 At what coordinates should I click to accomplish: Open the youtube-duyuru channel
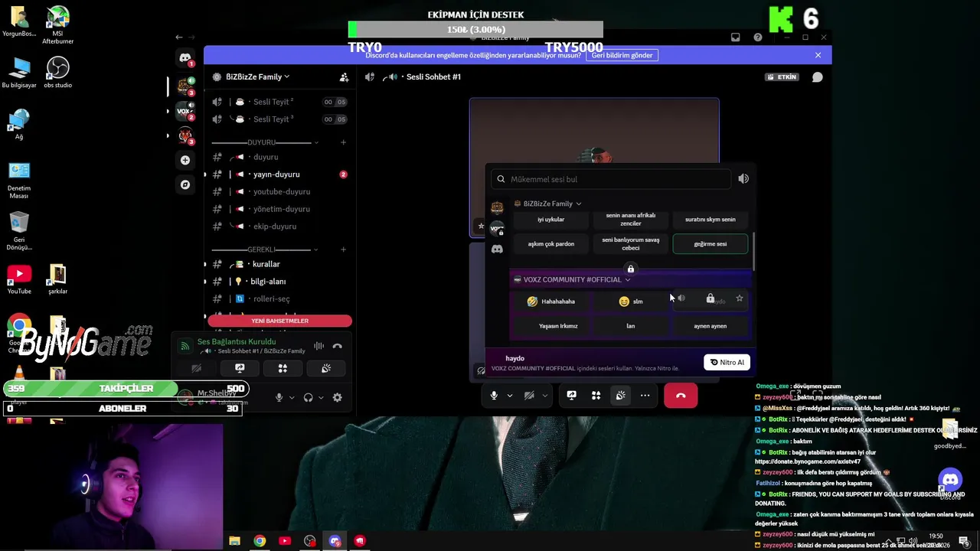tap(279, 191)
